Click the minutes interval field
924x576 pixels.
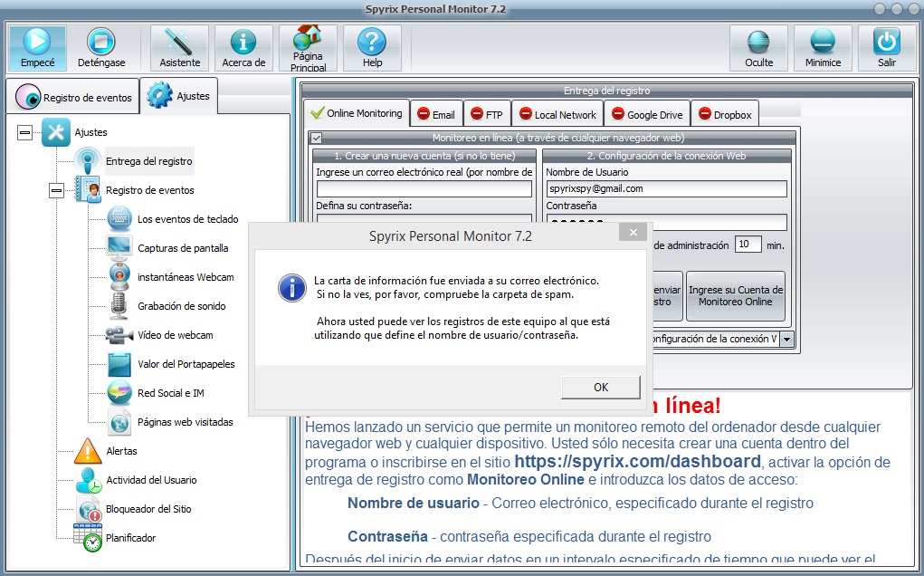tap(748, 245)
